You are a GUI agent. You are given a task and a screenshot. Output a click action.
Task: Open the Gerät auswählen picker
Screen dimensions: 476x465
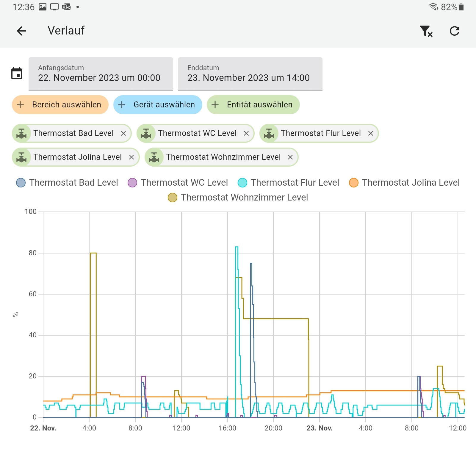pyautogui.click(x=158, y=105)
